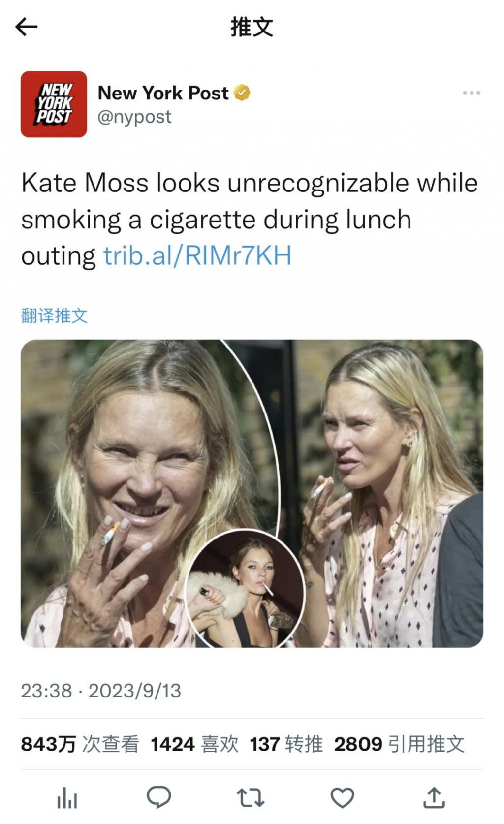Tap 翻译推文 to translate the tweet
The image size is (504, 824).
[x=54, y=316]
